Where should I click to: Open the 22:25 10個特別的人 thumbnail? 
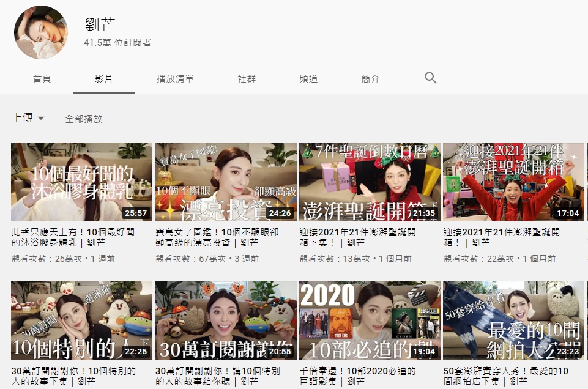81,320
